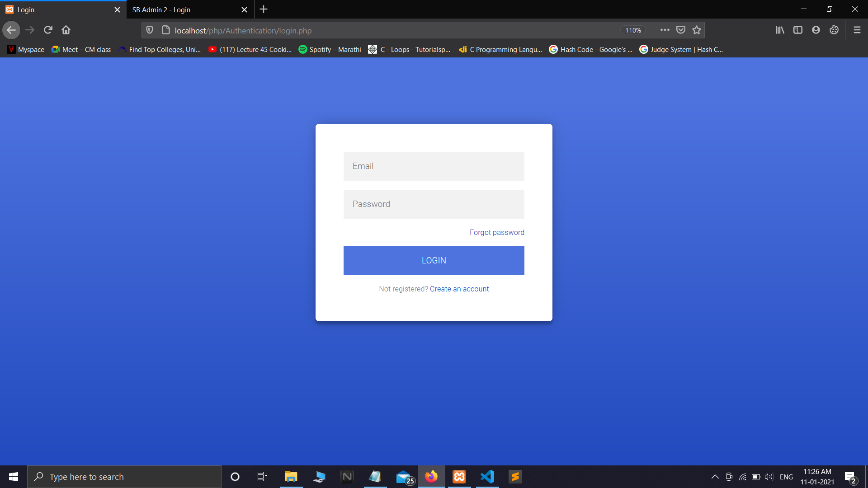Expand hidden system tray icons
Image resolution: width=868 pixels, height=488 pixels.
point(715,476)
